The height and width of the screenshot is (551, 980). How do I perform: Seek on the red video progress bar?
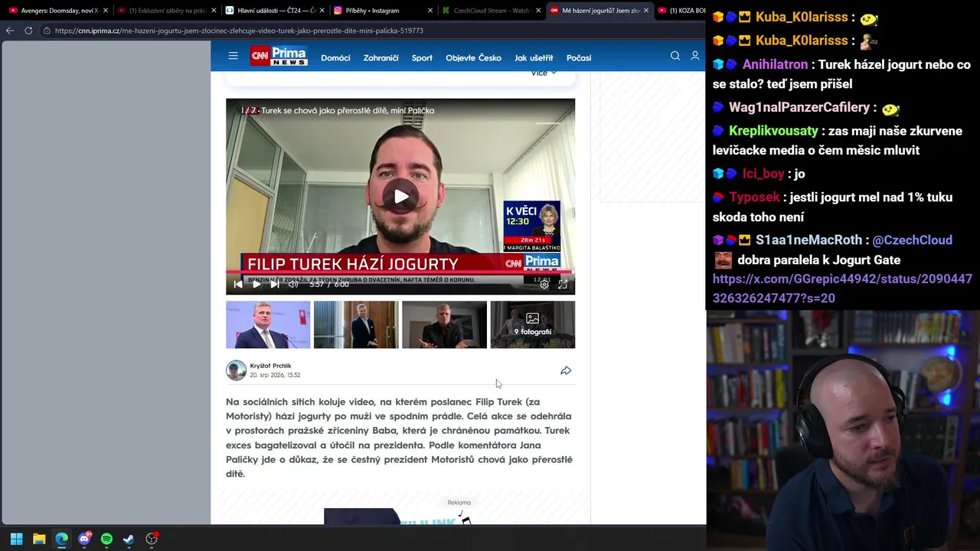click(x=400, y=272)
